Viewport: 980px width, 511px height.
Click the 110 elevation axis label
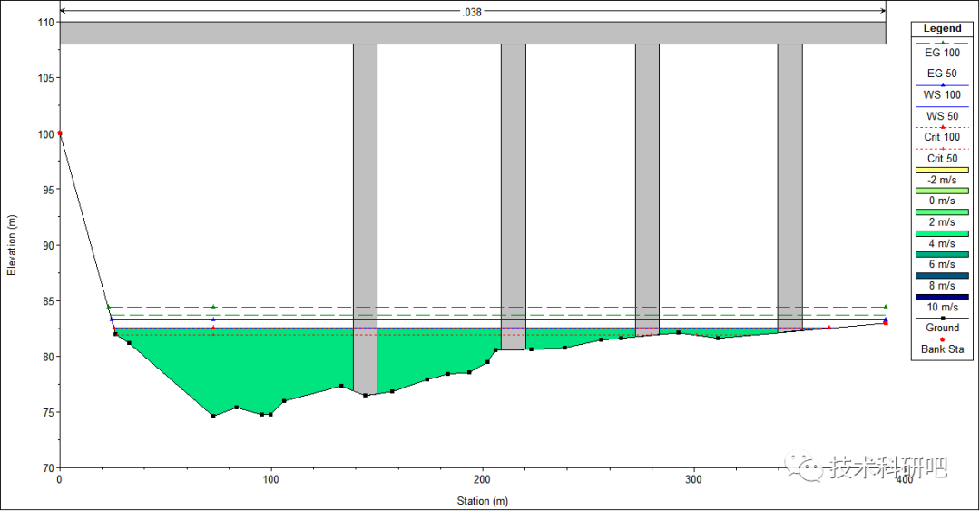pyautogui.click(x=45, y=23)
